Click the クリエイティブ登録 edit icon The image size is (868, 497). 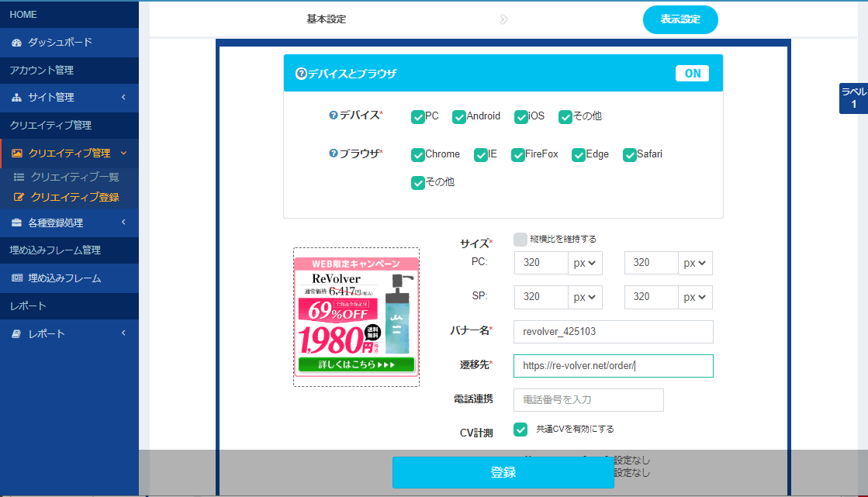click(19, 197)
